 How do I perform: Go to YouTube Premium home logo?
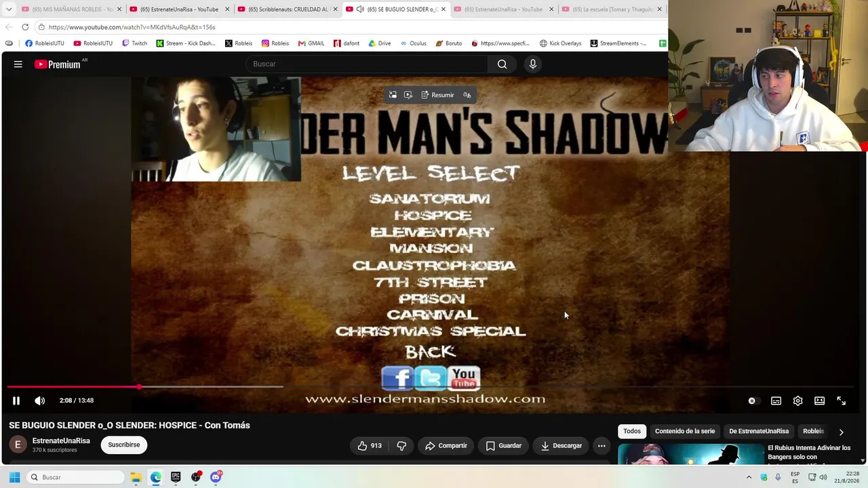58,64
